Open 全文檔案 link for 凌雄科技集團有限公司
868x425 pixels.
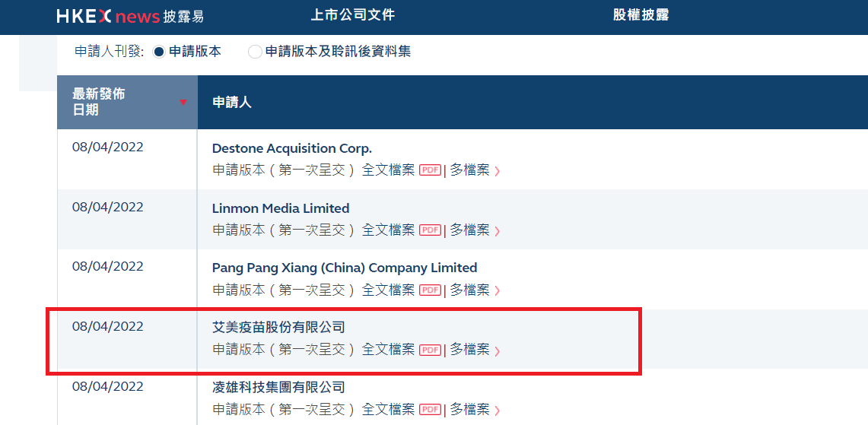388,411
